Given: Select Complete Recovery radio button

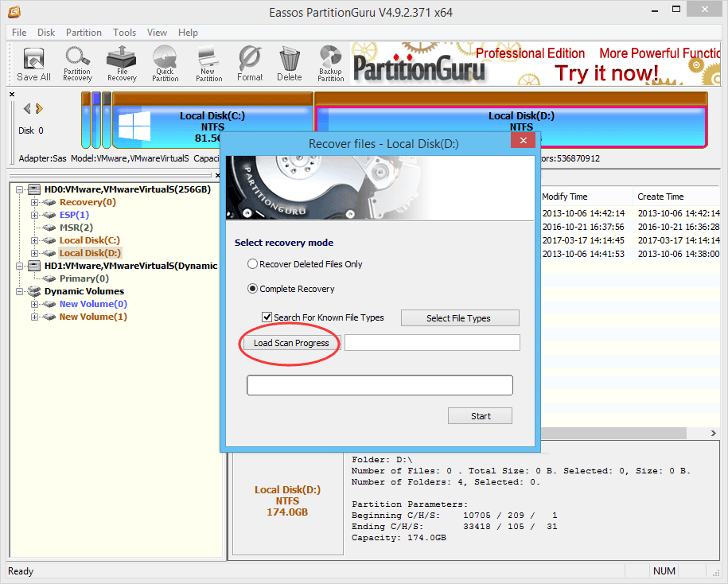Looking at the screenshot, I should coord(252,289).
